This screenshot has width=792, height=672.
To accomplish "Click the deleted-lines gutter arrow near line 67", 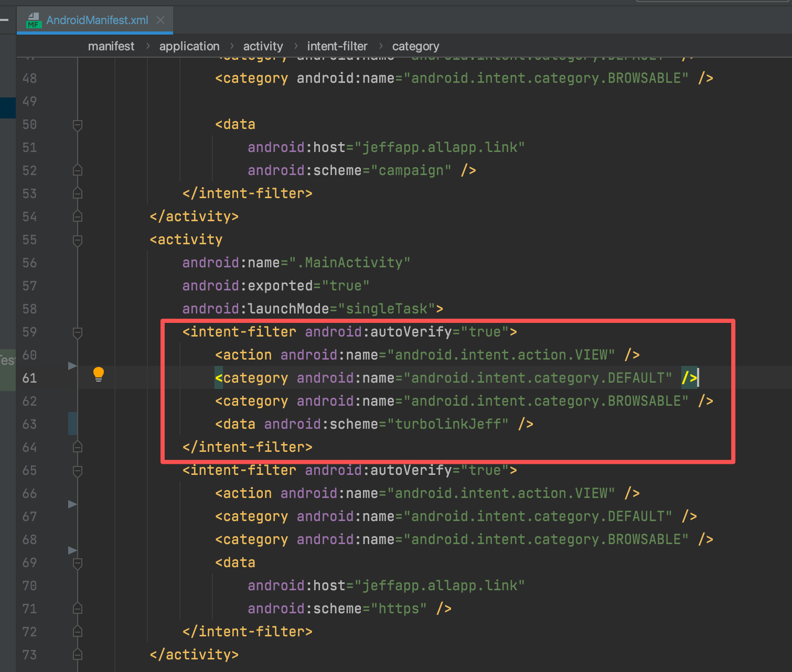I will [x=72, y=504].
